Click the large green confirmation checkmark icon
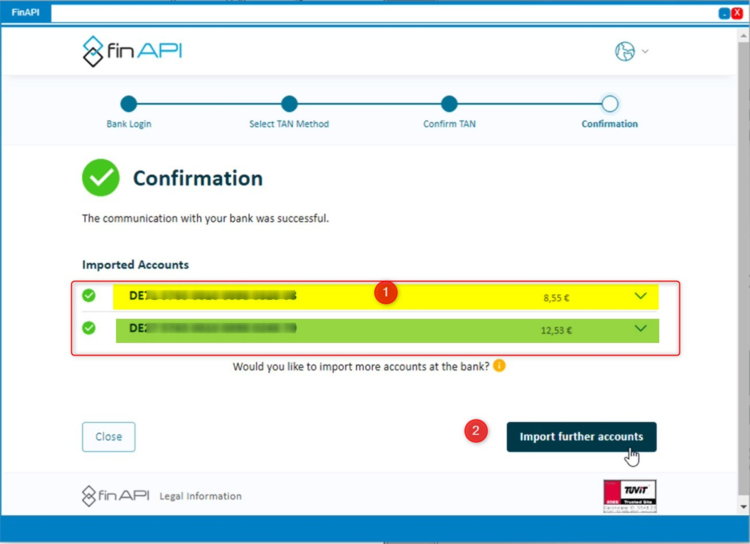 point(101,178)
